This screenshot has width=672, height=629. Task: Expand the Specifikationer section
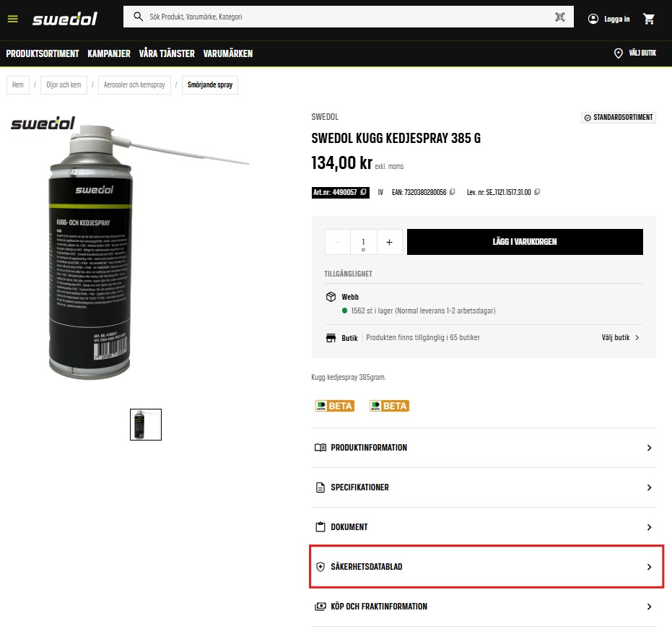click(484, 487)
